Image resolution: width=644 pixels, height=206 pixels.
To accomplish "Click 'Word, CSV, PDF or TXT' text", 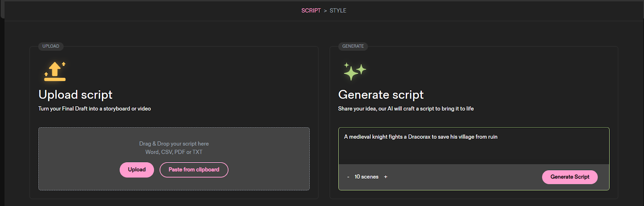I will (x=174, y=152).
